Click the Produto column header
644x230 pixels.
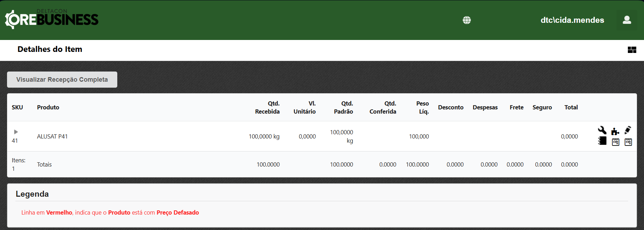[48, 107]
